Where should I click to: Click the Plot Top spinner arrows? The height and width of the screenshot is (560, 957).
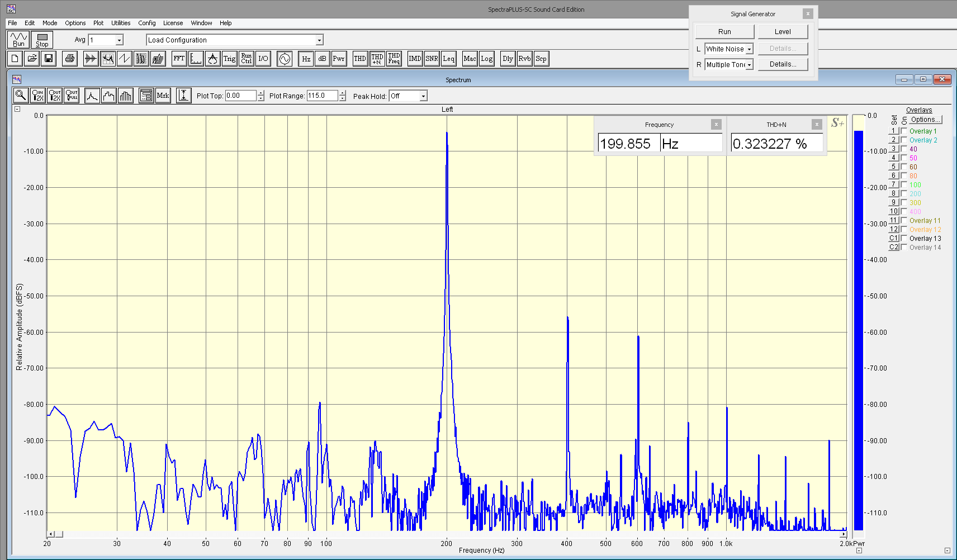[x=260, y=96]
